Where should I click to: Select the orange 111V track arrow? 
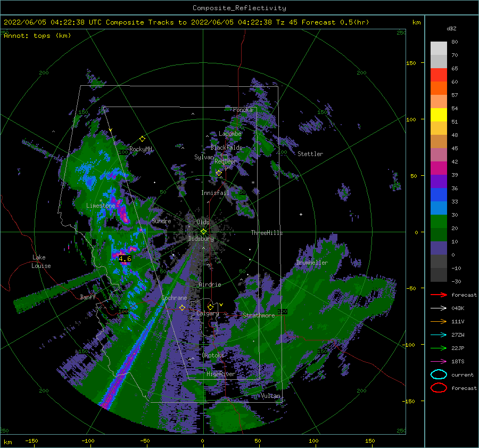[x=439, y=321]
